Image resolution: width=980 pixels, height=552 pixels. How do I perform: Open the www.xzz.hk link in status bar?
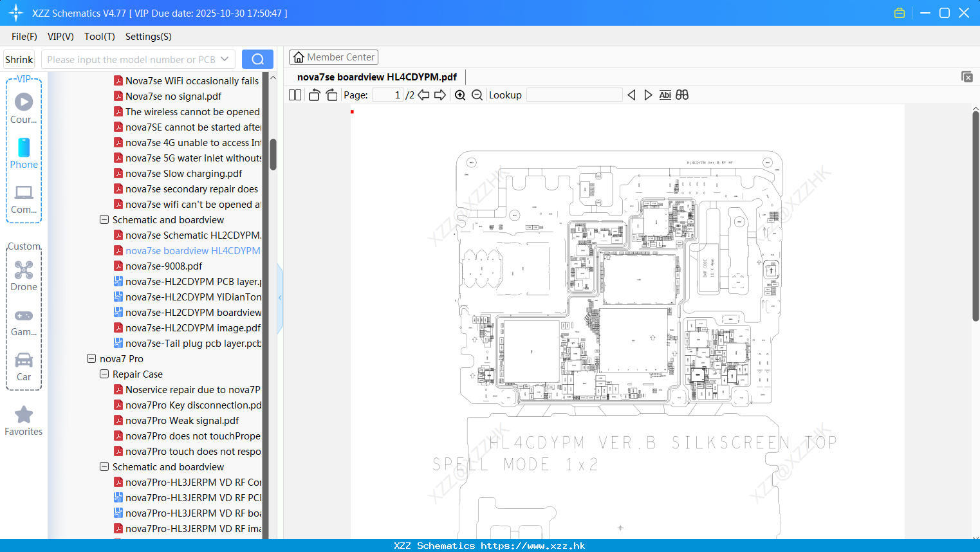coord(533,546)
